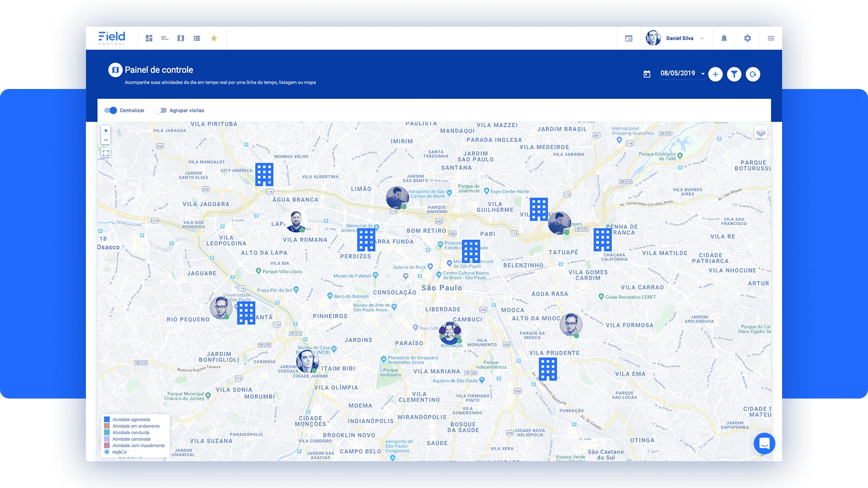This screenshot has height=488, width=868.
Task: Click Atividade agendada blue legend swatch
Action: (x=107, y=420)
